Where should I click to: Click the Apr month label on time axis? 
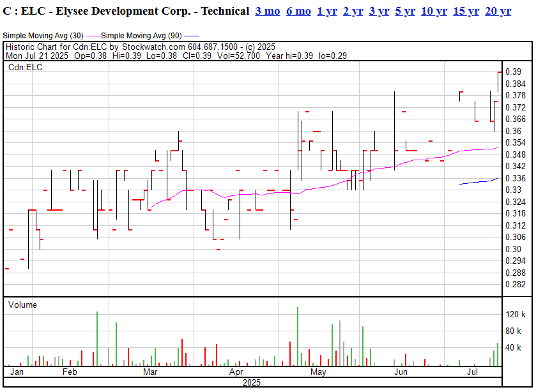(236, 372)
